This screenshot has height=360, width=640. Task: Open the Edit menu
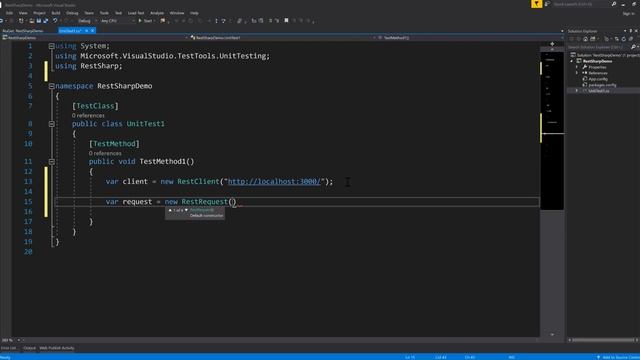pos(9,13)
